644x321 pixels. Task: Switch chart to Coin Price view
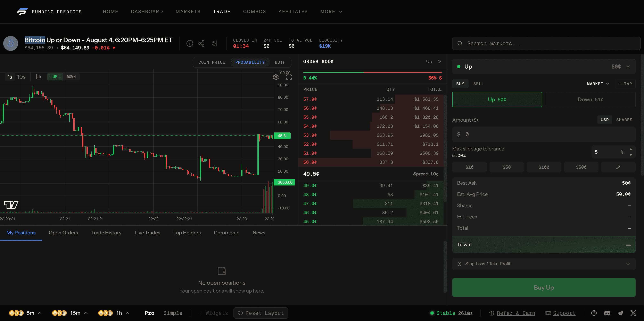(x=212, y=62)
